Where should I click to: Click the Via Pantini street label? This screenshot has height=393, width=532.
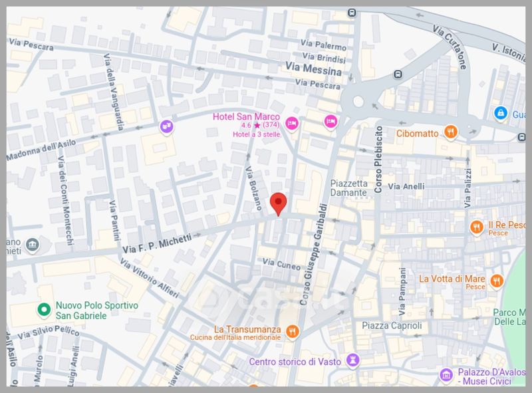point(114,220)
